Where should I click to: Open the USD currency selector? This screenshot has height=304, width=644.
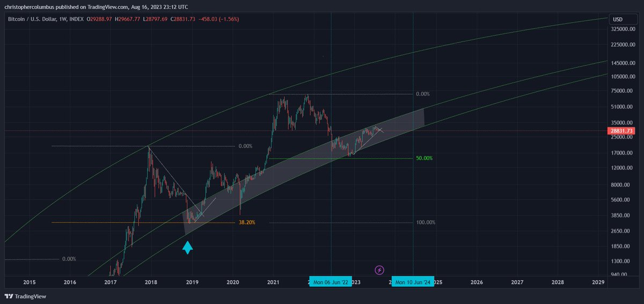[x=618, y=19]
